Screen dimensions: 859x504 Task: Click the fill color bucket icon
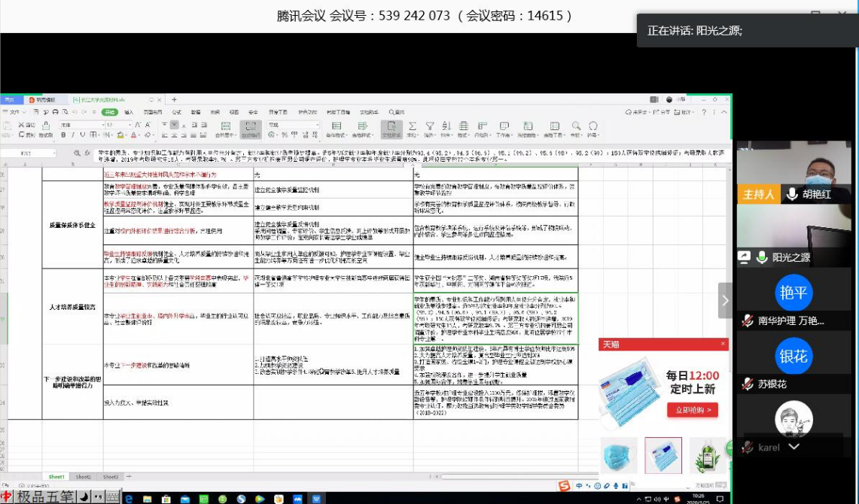[120, 135]
